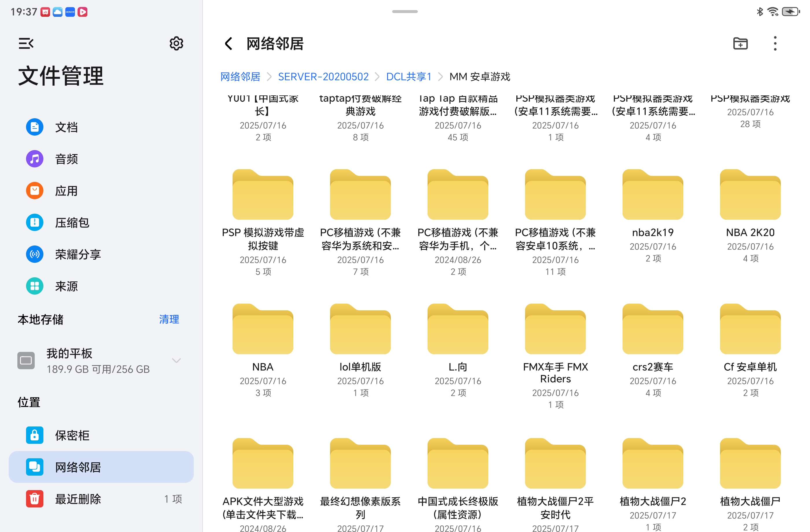Open the 音频 audio category
The image size is (810, 532).
tap(66, 159)
